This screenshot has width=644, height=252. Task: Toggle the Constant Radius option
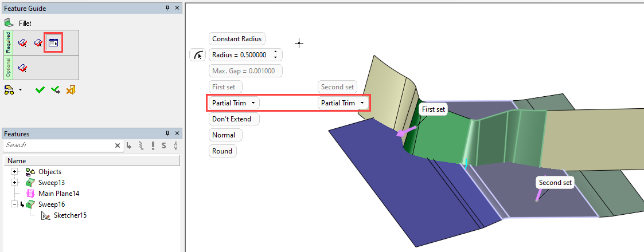tap(236, 39)
